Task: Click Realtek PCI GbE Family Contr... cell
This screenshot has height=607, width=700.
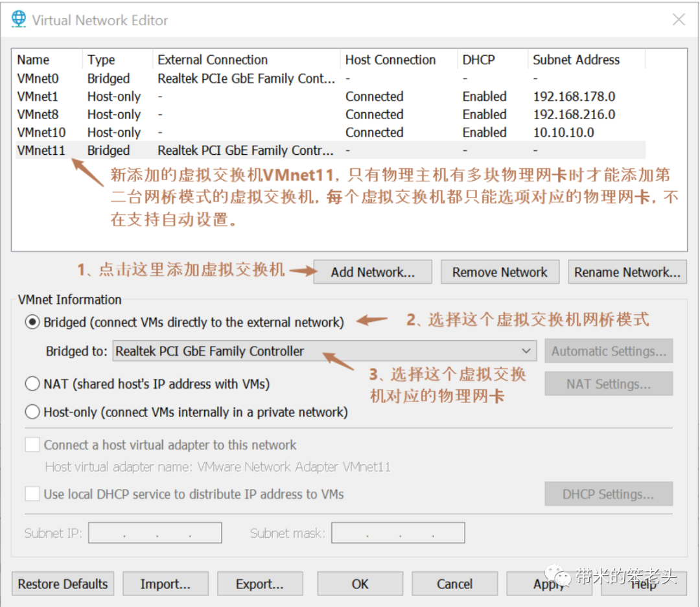Action: click(246, 150)
